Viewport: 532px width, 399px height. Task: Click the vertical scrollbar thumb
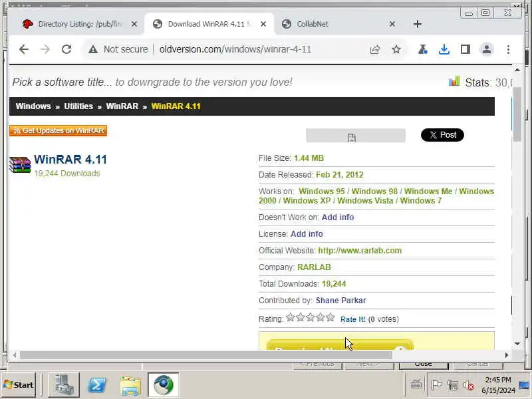[517, 114]
